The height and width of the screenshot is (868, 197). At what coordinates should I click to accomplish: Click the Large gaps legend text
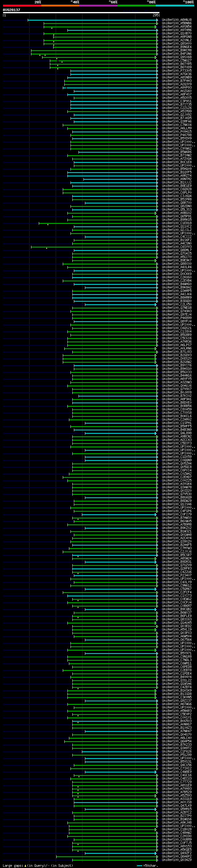click(13, 865)
